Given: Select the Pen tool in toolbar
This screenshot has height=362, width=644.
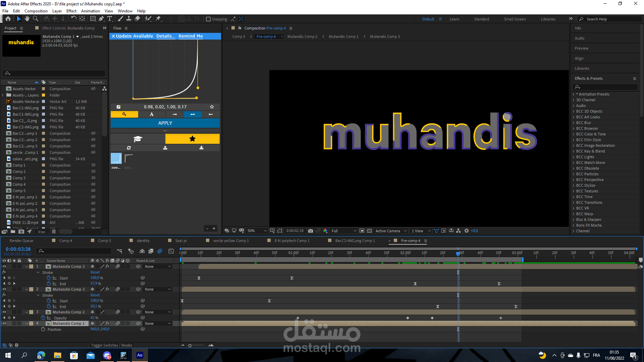Looking at the screenshot, I should (x=101, y=19).
